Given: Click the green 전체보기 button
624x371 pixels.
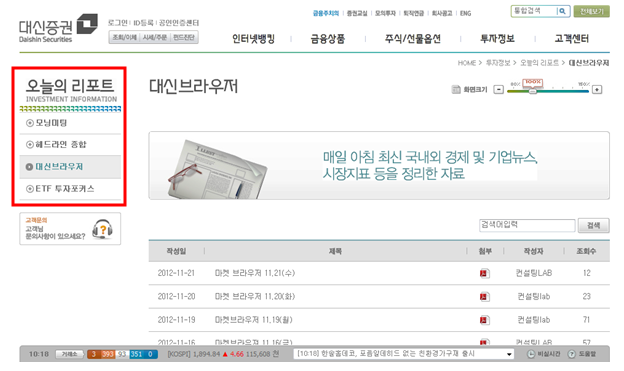Looking at the screenshot, I should point(591,11).
